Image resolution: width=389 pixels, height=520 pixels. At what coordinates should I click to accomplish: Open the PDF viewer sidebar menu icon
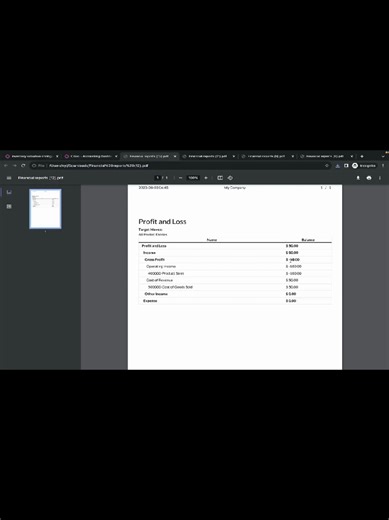(x=9, y=178)
